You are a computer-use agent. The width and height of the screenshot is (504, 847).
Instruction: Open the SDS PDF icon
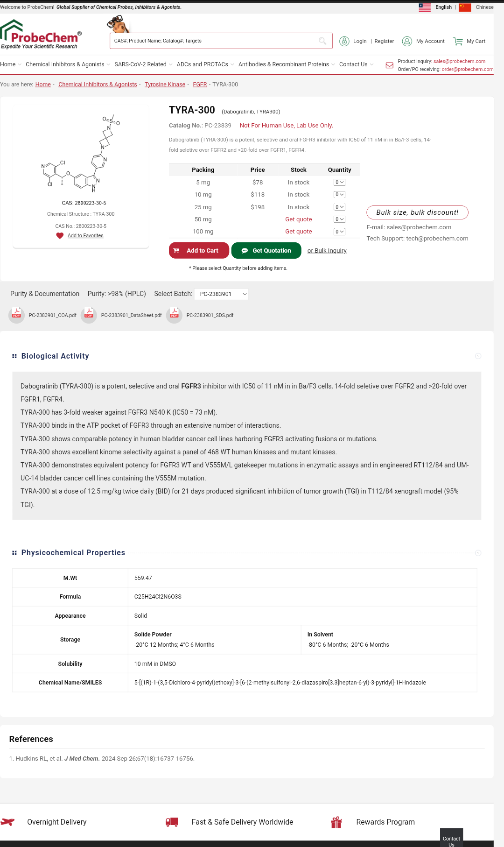(x=175, y=315)
